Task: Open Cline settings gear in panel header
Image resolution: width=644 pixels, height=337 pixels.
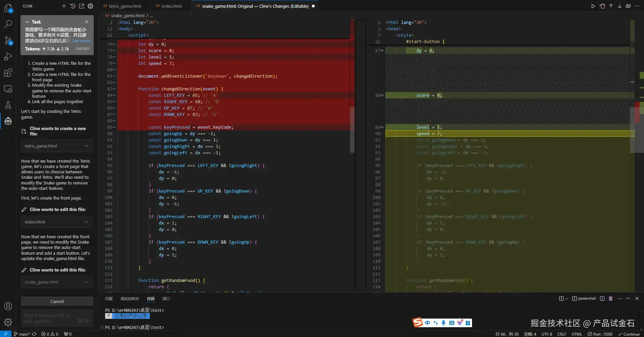Action: click(90, 6)
